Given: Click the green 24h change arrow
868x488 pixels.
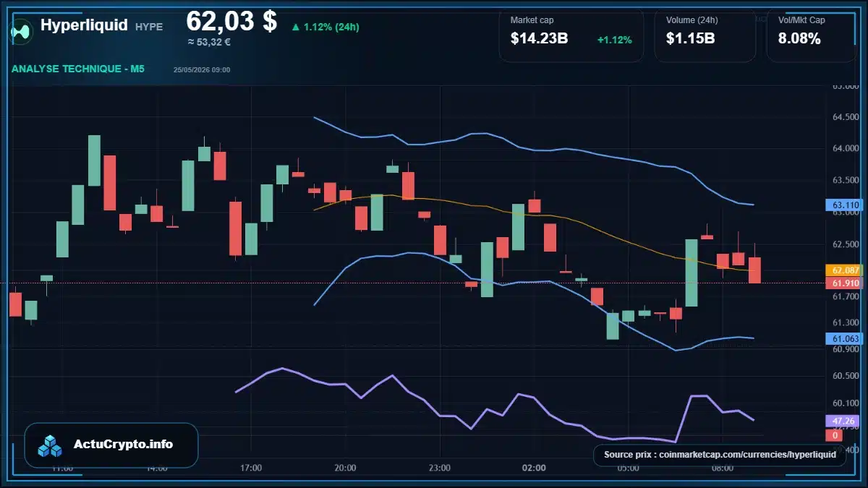Looking at the screenshot, I should [295, 27].
